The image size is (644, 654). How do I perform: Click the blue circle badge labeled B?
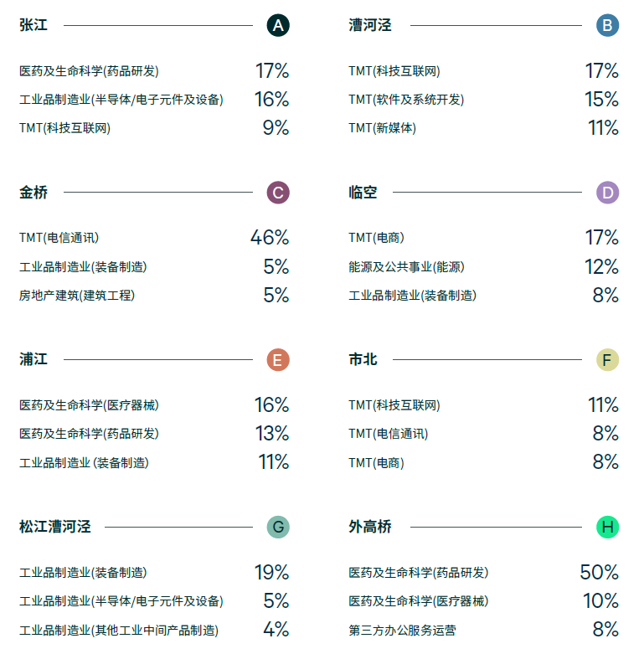608,25
